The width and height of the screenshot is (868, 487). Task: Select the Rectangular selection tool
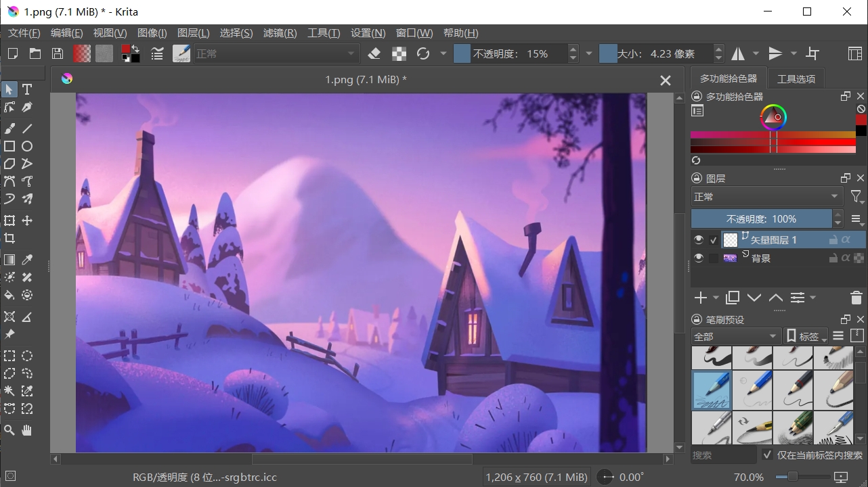[x=9, y=356]
